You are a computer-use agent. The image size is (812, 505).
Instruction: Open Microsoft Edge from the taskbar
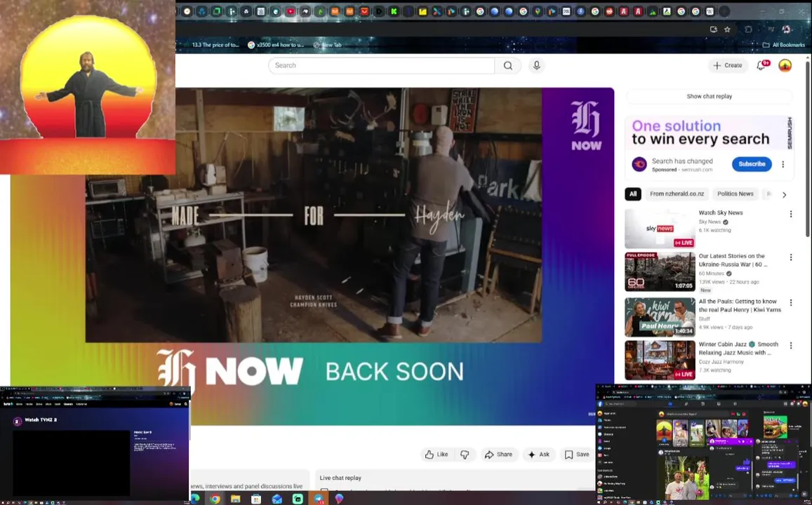coord(194,499)
